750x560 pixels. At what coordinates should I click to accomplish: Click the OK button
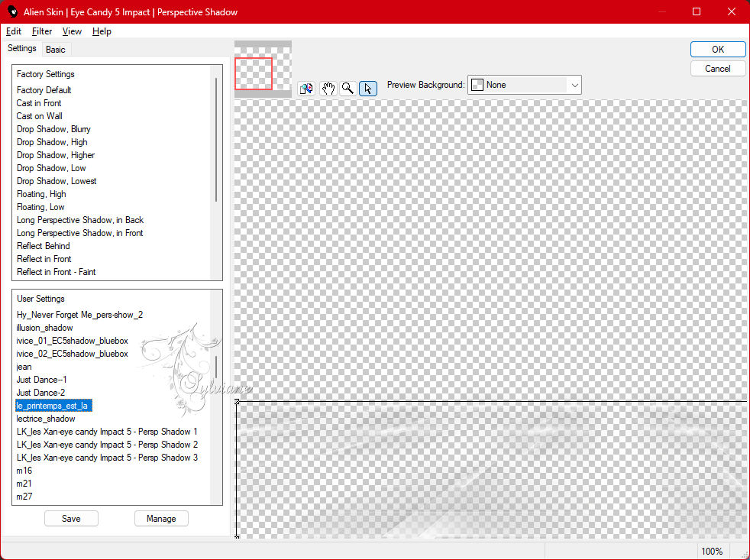click(x=717, y=50)
